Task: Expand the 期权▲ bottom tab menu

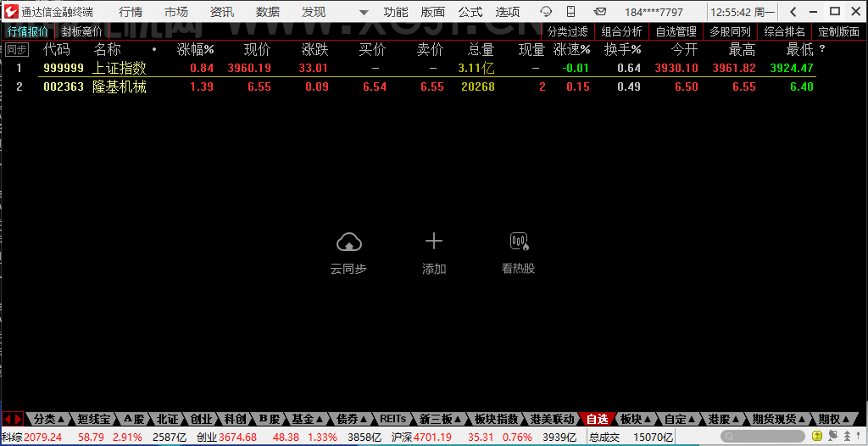Action: tap(833, 419)
